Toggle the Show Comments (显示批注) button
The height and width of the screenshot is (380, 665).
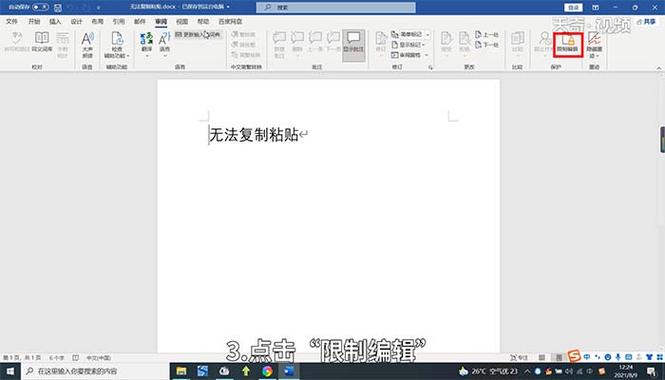[354, 45]
